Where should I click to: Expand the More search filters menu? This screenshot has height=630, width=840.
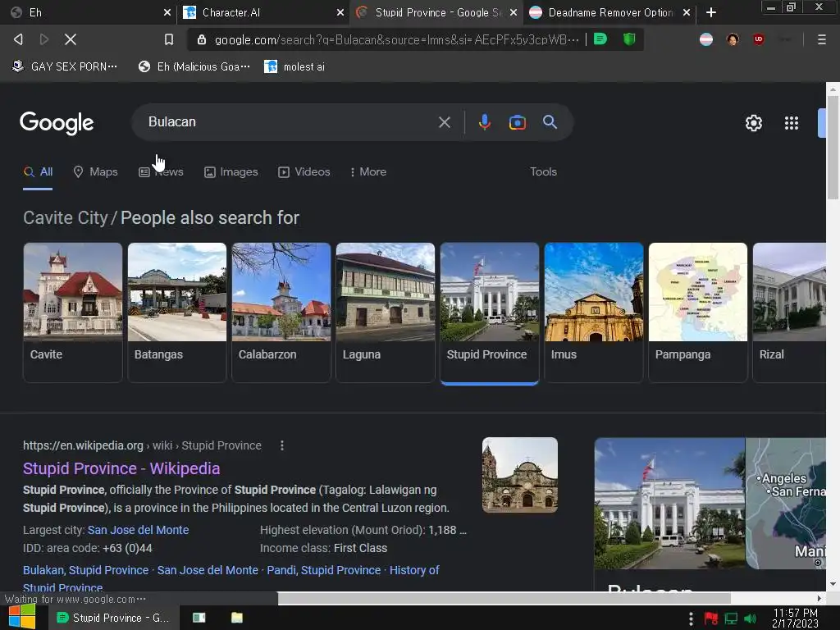tap(367, 172)
